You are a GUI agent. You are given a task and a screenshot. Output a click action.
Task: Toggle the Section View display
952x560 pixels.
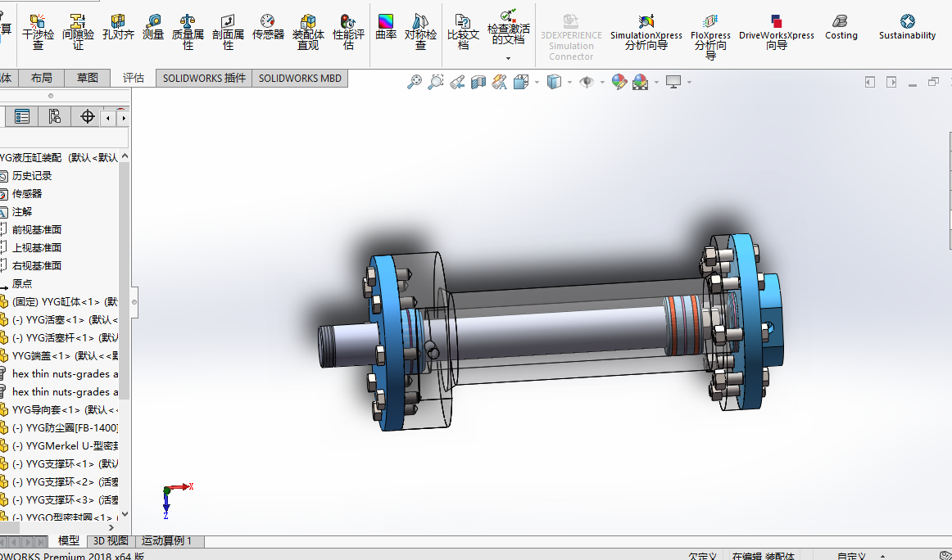pos(478,82)
